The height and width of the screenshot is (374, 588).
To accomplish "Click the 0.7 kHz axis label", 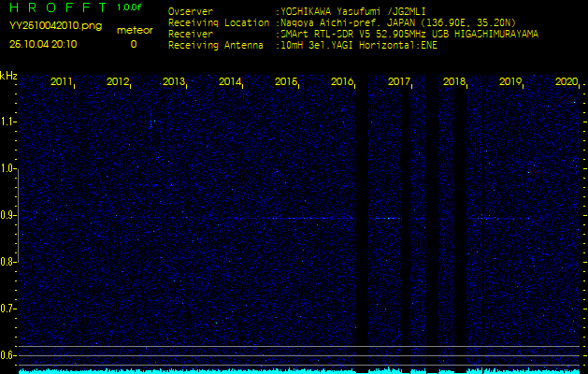I will coord(7,309).
